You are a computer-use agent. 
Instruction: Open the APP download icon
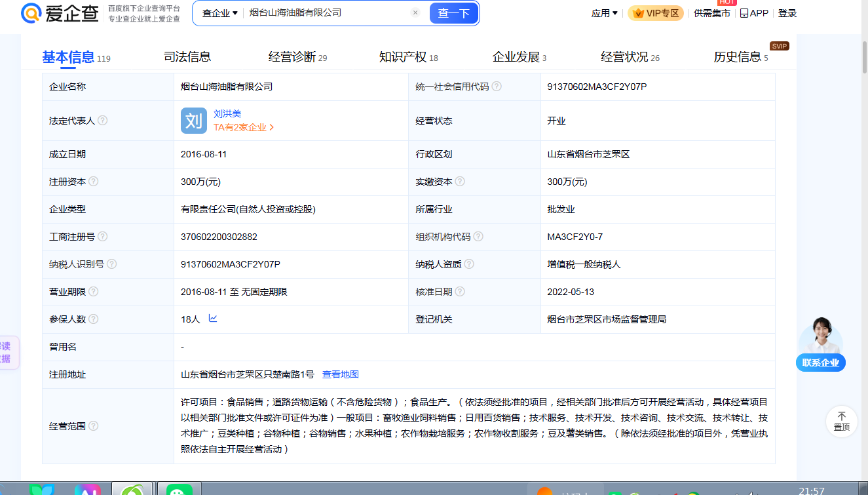tap(753, 13)
